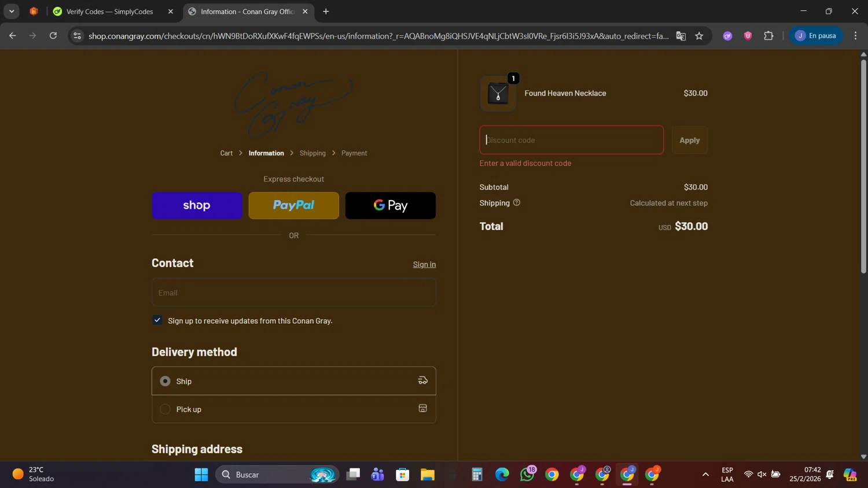This screenshot has width=868, height=488.
Task: Open Microsoft Store from taskbar
Action: coord(403,475)
